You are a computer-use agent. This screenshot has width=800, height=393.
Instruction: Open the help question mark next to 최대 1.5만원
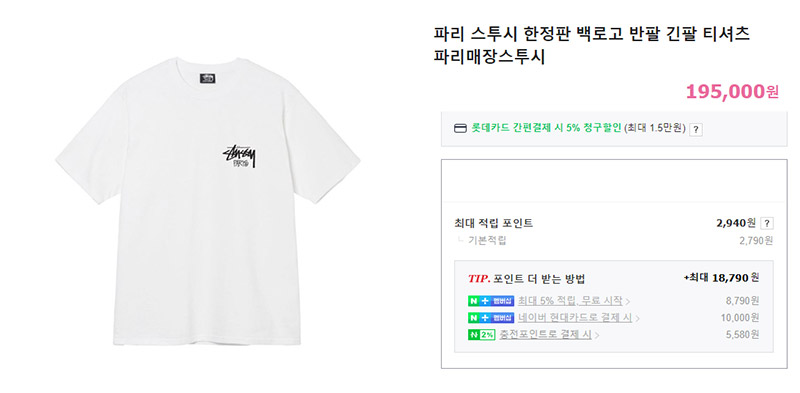695,130
